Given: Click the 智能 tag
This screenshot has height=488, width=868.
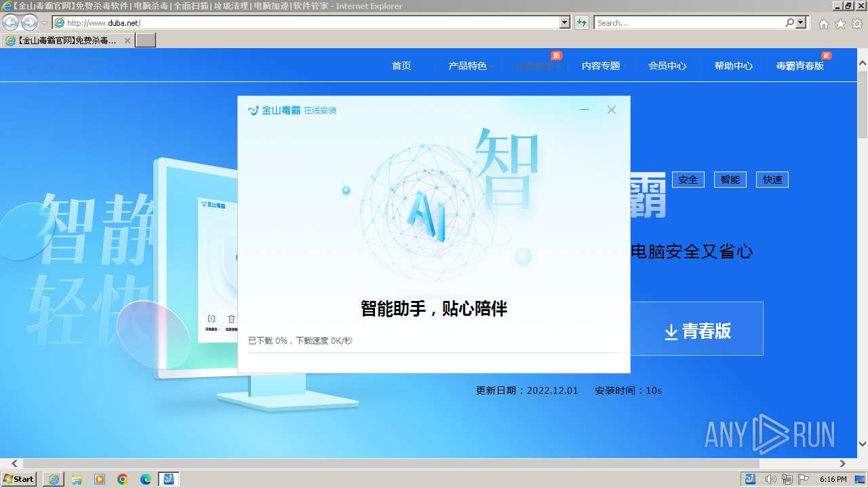Looking at the screenshot, I should click(x=730, y=180).
